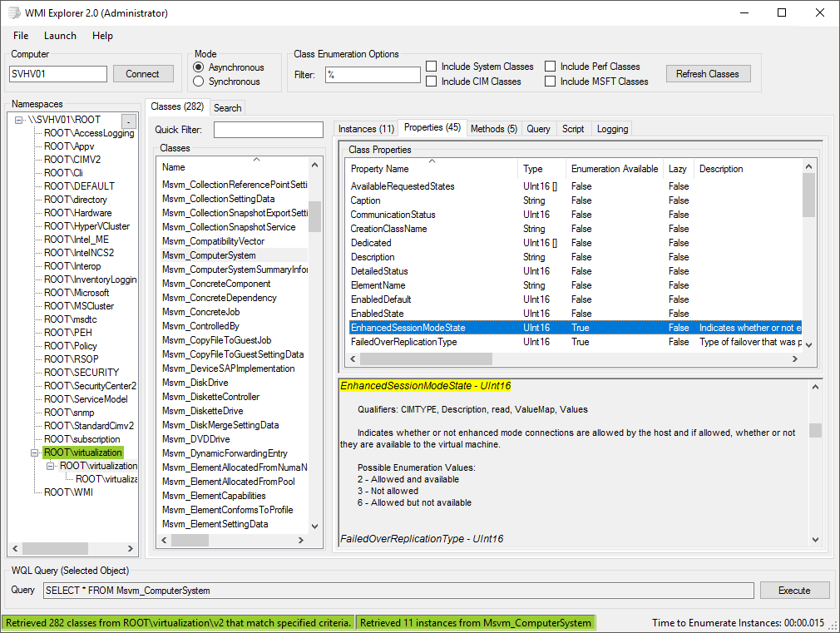Select ROOT\HyperVCluster namespace
Image resolution: width=840 pixels, height=633 pixels.
(86, 226)
